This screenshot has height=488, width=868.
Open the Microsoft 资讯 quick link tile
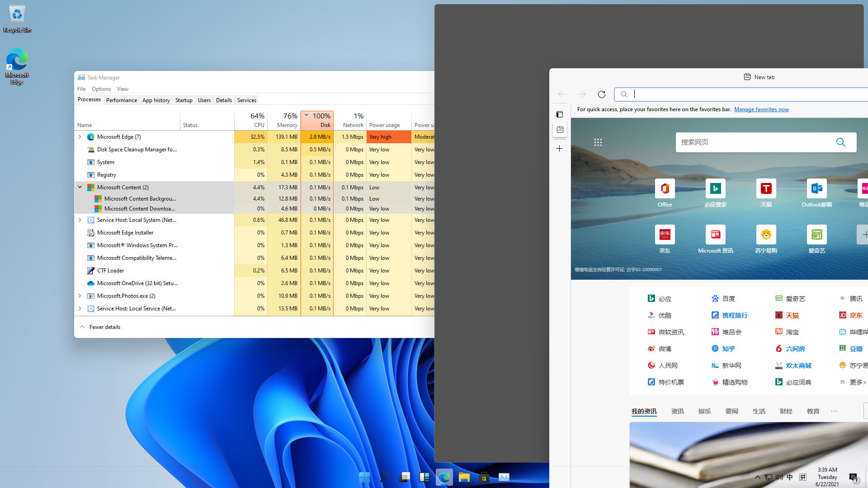coord(716,239)
